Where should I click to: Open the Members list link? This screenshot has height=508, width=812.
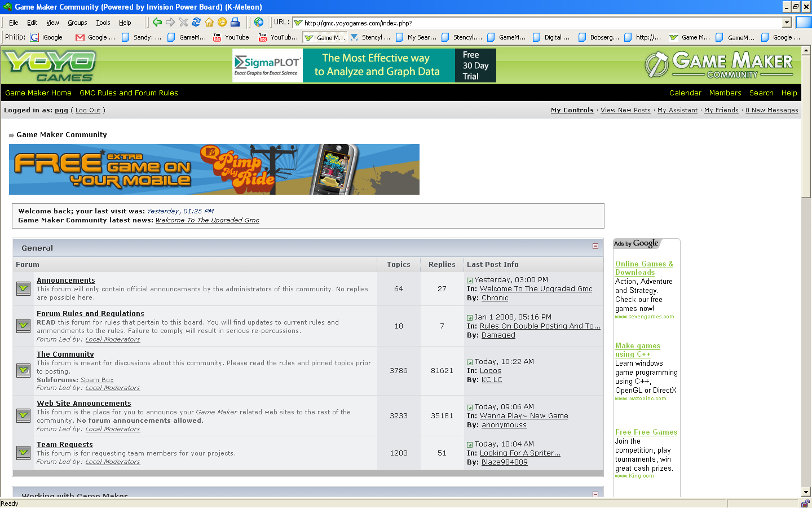[x=725, y=93]
